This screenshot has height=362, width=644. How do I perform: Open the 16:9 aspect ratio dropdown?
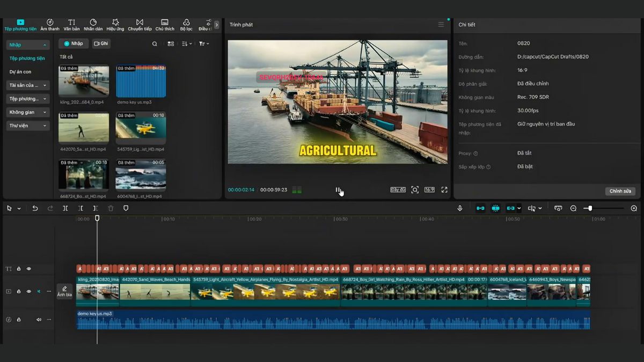(x=429, y=189)
